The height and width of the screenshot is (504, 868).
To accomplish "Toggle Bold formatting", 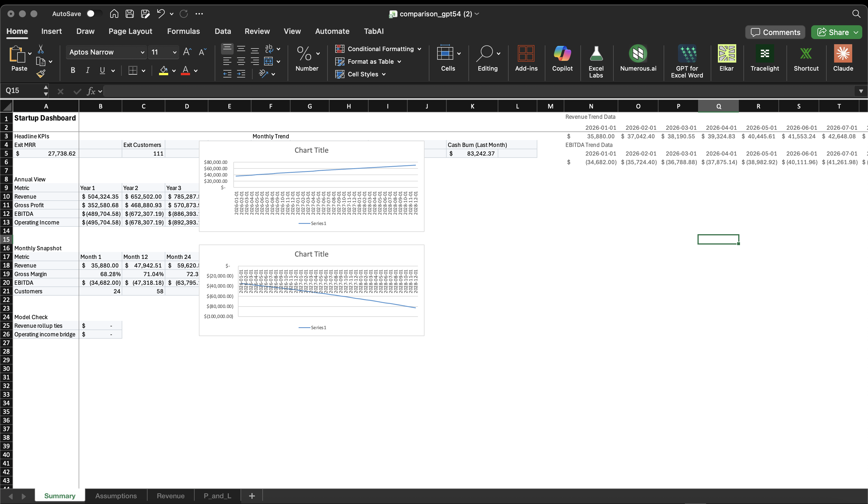I will 73,71.
